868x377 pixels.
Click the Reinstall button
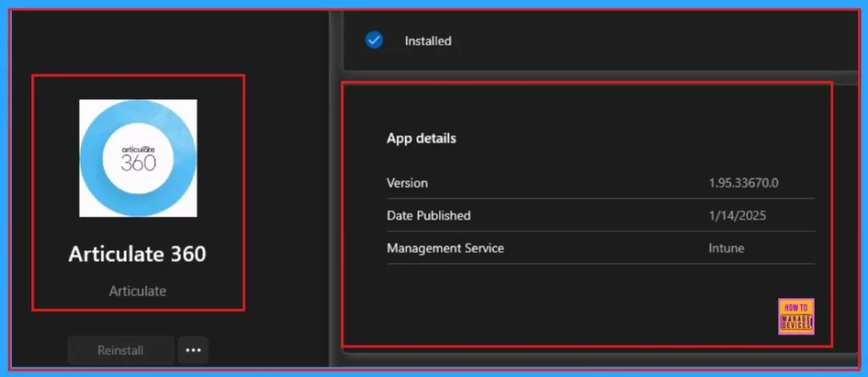pyautogui.click(x=120, y=351)
